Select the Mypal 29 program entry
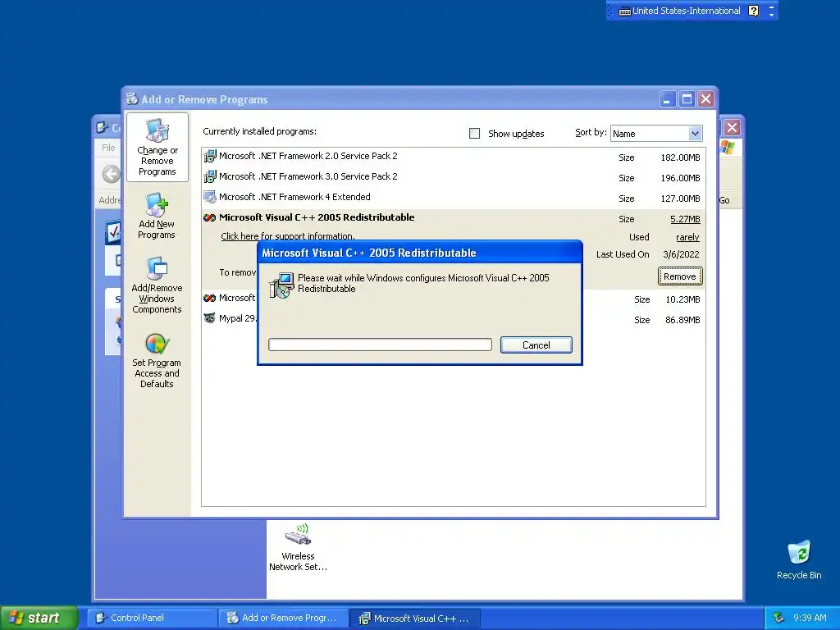840x630 pixels. point(453,319)
